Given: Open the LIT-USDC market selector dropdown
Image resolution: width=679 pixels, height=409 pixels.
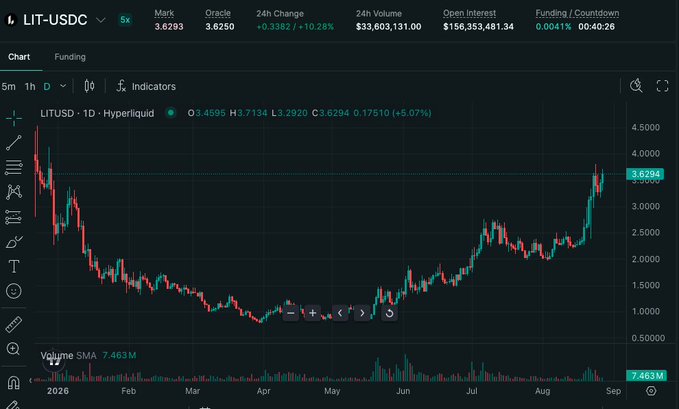Looking at the screenshot, I should 100,20.
